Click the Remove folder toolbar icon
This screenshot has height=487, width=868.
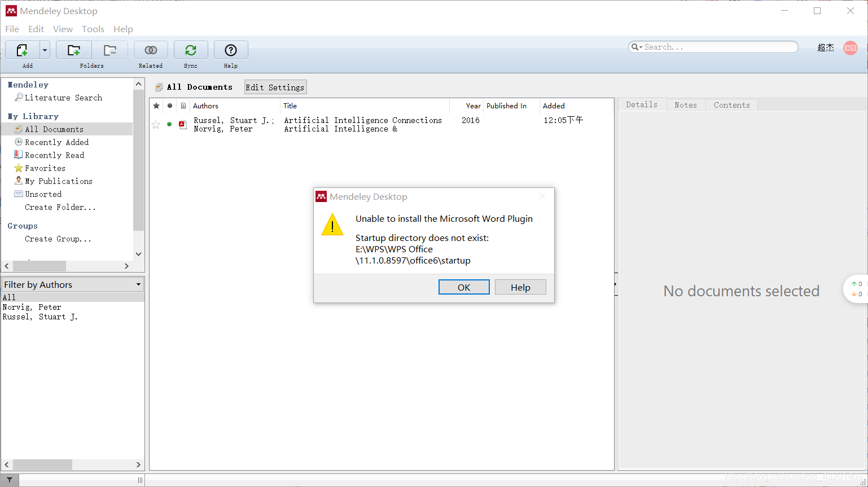[110, 50]
